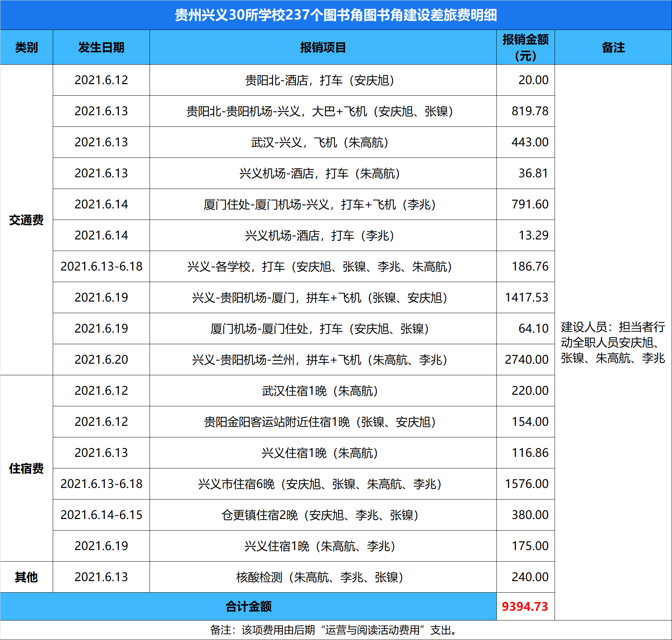Click the date range 2021.6.14-6.15

point(101,515)
